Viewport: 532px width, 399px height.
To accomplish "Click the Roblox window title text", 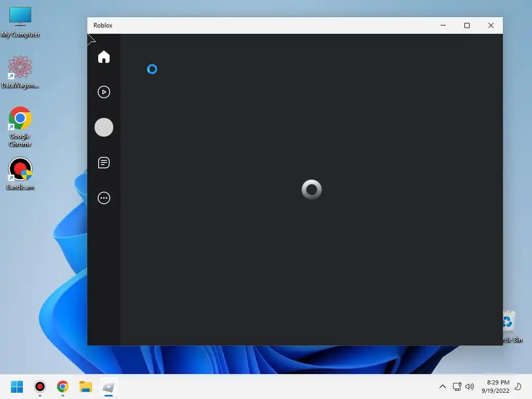I will (x=103, y=25).
